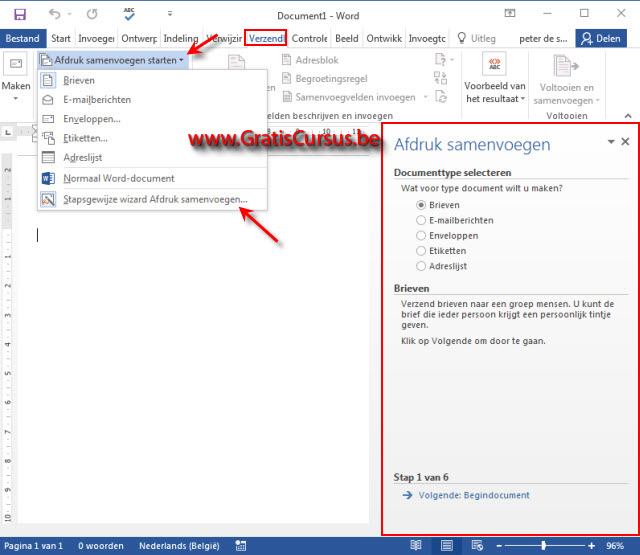The height and width of the screenshot is (555, 640).
Task: Select the Enveloppen radio button
Action: tap(421, 235)
